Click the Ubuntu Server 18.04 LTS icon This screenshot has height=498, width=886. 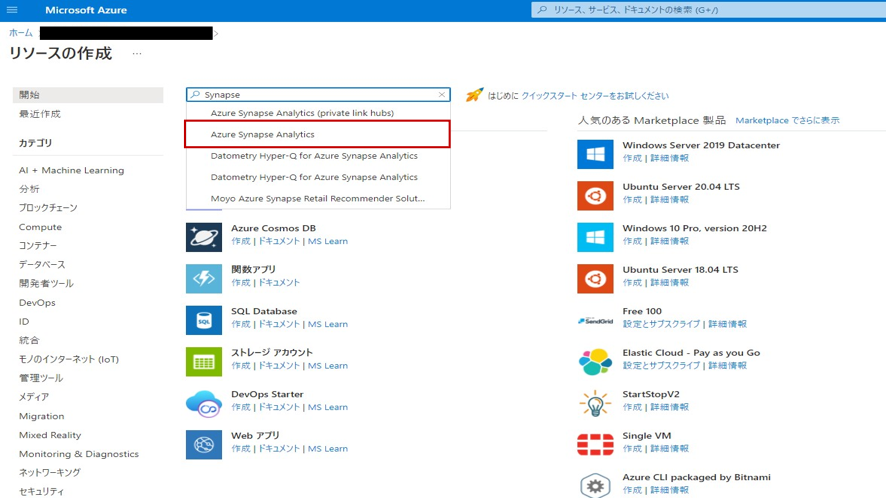click(595, 279)
